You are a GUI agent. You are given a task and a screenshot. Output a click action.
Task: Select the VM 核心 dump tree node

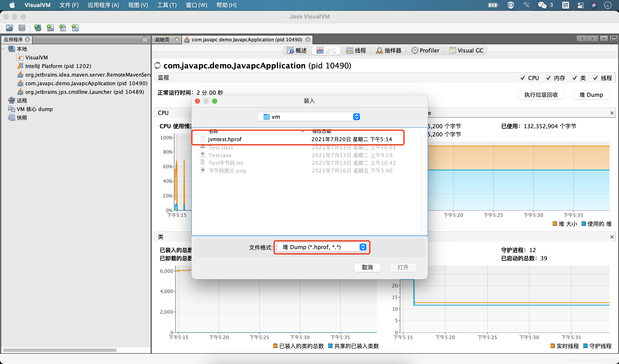tap(35, 109)
